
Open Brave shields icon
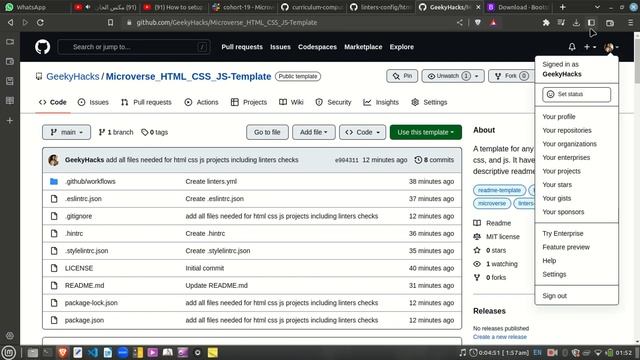point(478,22)
